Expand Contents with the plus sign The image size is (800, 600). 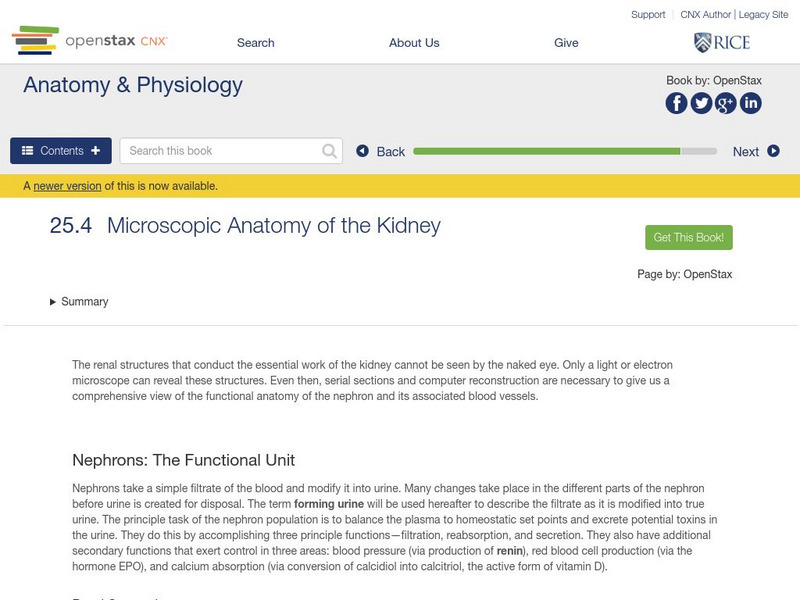(x=95, y=150)
